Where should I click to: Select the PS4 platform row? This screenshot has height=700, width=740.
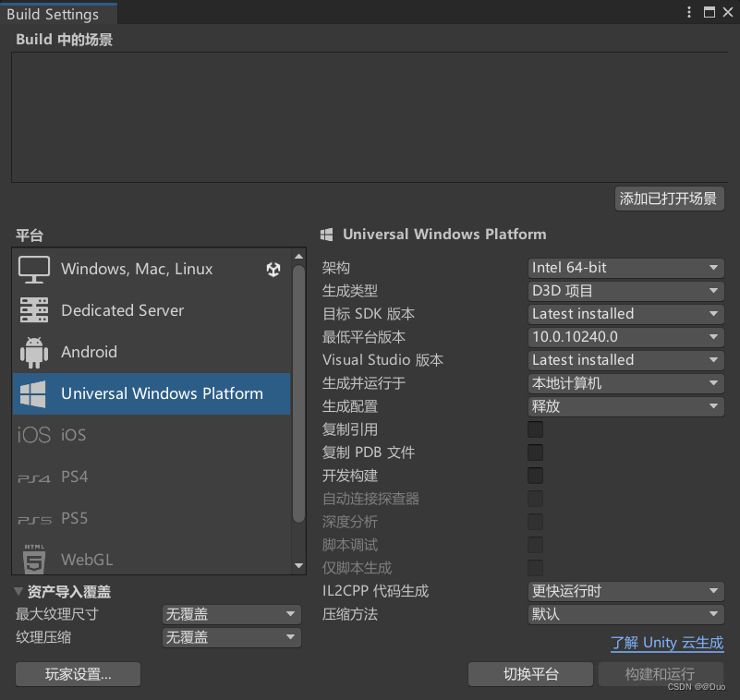[x=152, y=477]
